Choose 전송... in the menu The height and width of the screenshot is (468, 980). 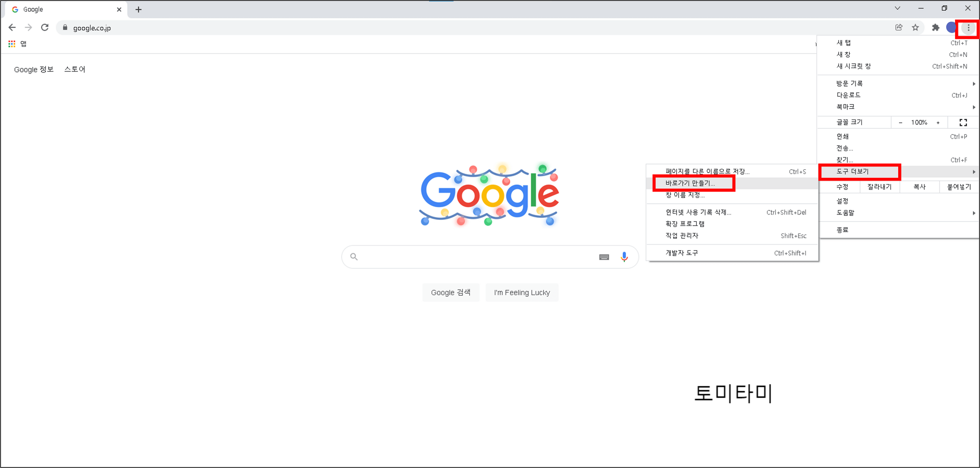point(899,148)
